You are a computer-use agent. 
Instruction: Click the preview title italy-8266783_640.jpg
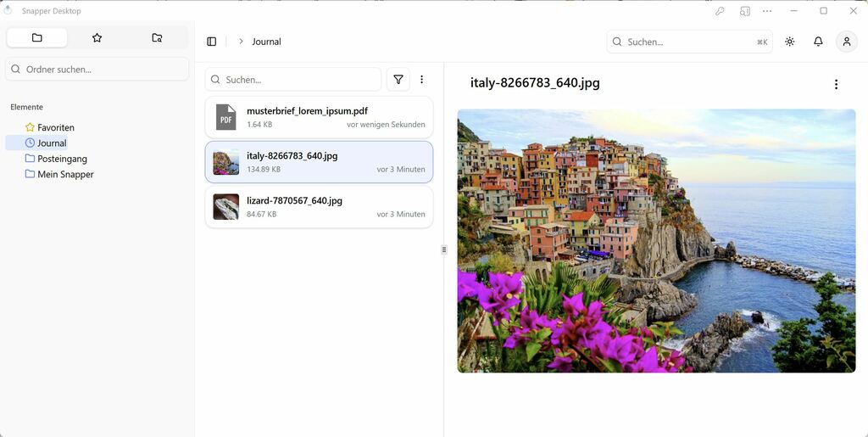pyautogui.click(x=535, y=83)
